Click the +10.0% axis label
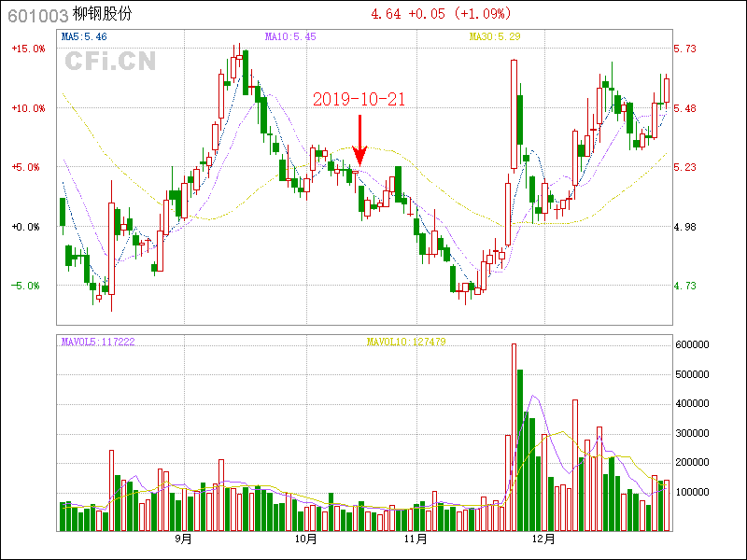The image size is (747, 560). [x=29, y=108]
